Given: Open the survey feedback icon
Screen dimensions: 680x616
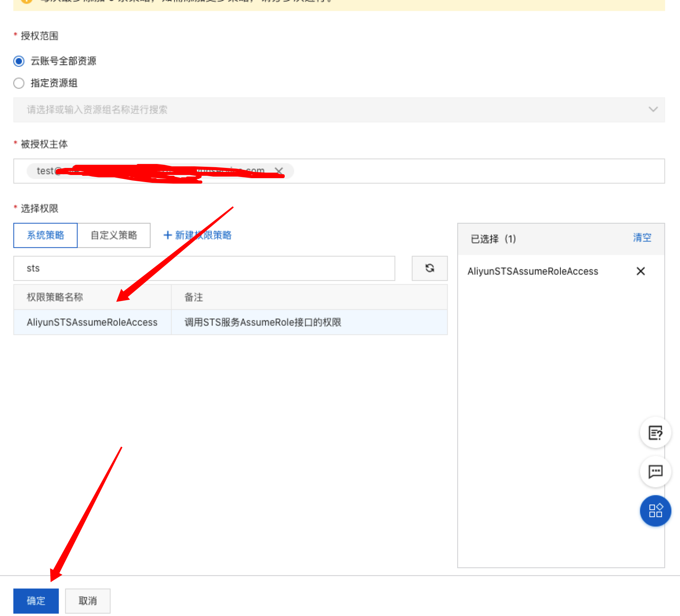Looking at the screenshot, I should tap(655, 433).
